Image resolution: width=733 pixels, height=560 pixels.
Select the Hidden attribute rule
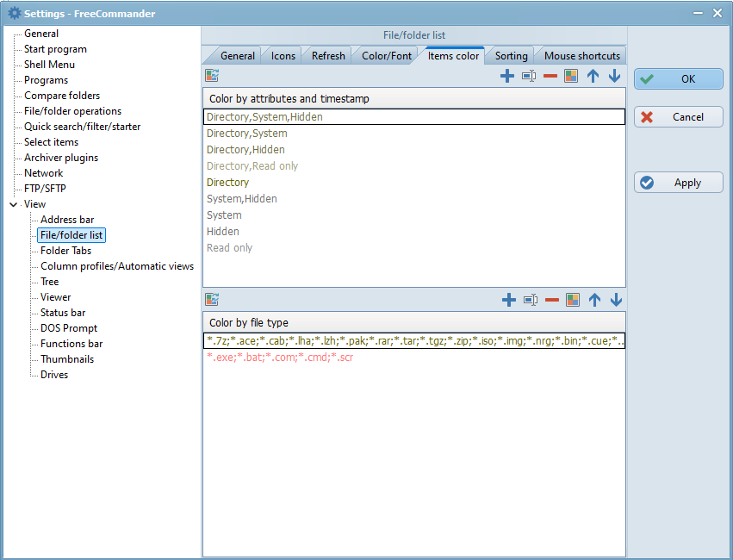tap(414, 232)
